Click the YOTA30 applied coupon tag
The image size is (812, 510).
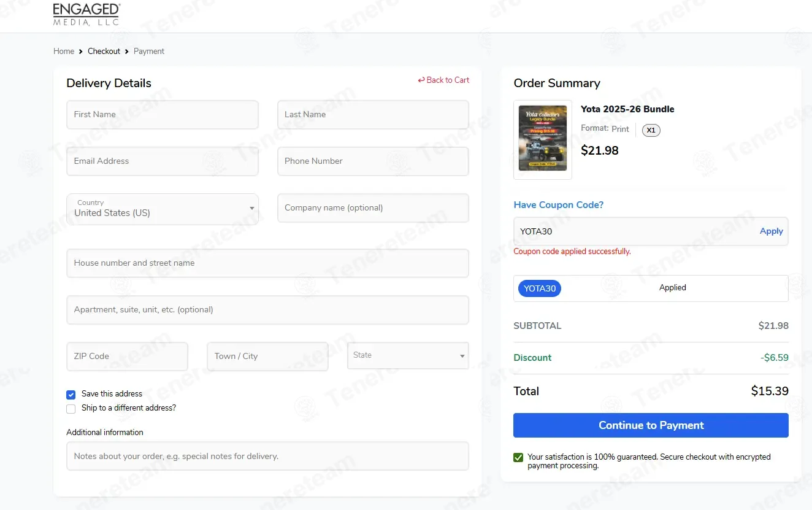540,288
